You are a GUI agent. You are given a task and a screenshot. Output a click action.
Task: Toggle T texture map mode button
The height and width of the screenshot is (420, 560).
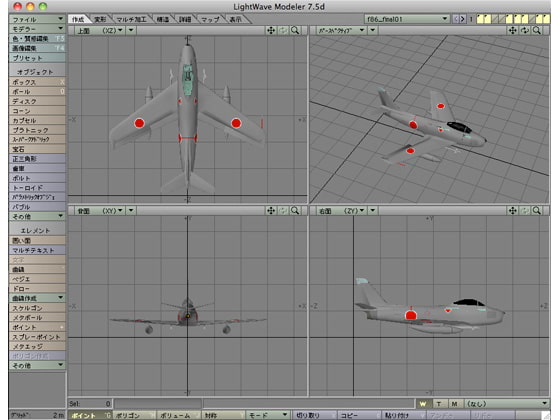coord(439,404)
